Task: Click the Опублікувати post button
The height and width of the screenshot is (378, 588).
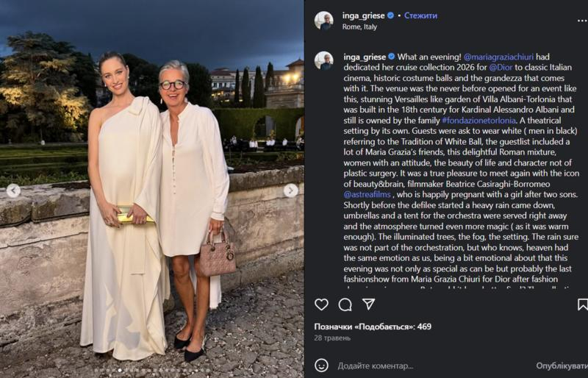Action: point(562,365)
